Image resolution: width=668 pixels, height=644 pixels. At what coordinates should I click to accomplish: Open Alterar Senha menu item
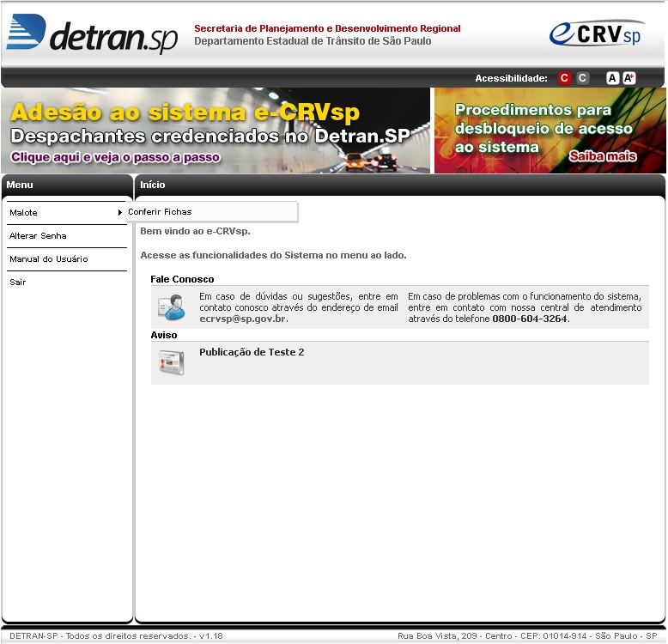pyautogui.click(x=67, y=236)
